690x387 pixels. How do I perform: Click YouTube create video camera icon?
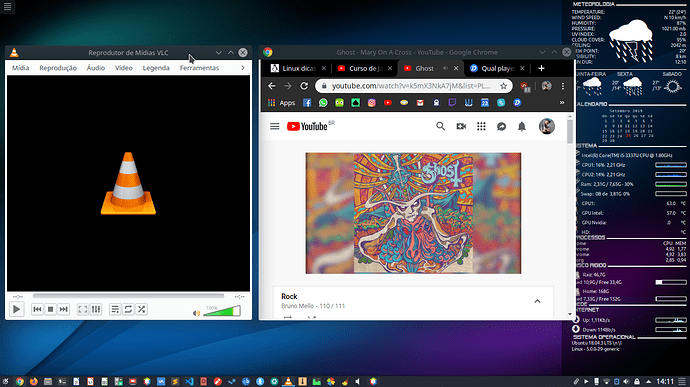click(x=461, y=126)
